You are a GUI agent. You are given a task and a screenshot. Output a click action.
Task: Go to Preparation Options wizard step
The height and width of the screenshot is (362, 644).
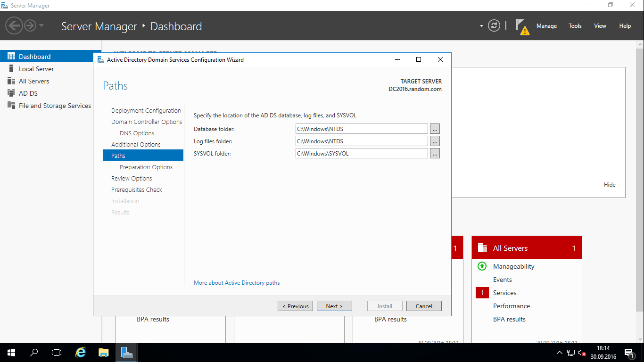146,167
